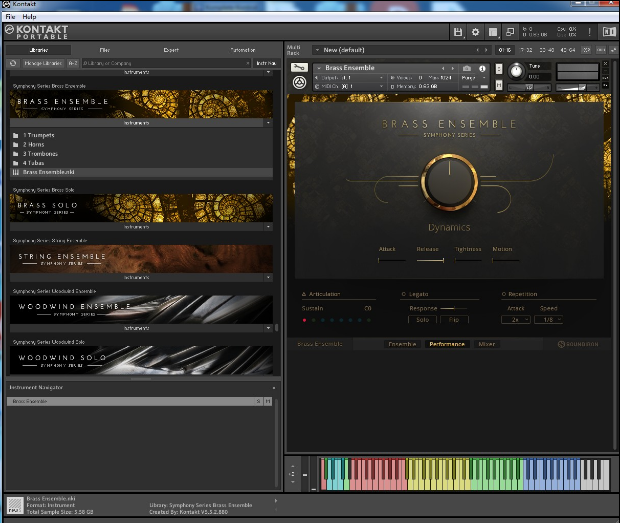Open the workspace layout panel icon
This screenshot has width=620, height=523.
(493, 32)
